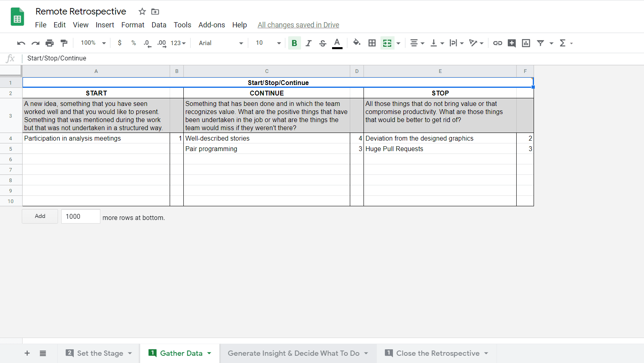Image resolution: width=644 pixels, height=363 pixels.
Task: Open the Google Sheets home icon
Action: pos(17,17)
